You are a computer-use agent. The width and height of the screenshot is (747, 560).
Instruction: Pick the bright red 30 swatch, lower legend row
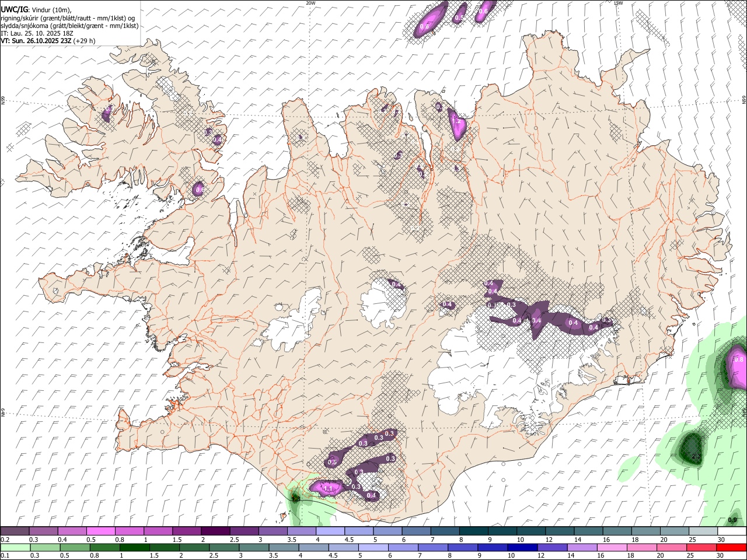tap(731, 548)
